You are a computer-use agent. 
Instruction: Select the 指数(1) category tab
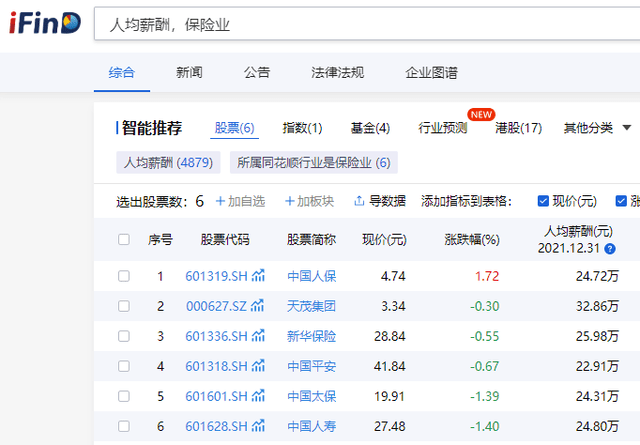[x=302, y=128]
